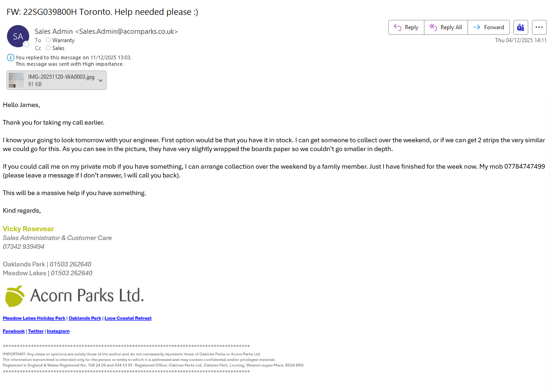Open the Meadow Lakes Holiday Park link
550x392 pixels.
pyautogui.click(x=34, y=318)
